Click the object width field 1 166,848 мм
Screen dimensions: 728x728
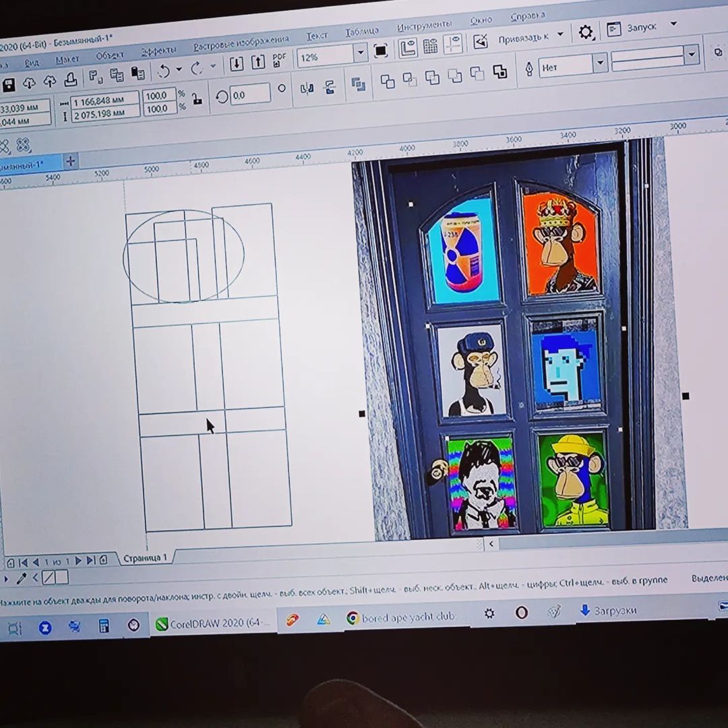(x=105, y=100)
